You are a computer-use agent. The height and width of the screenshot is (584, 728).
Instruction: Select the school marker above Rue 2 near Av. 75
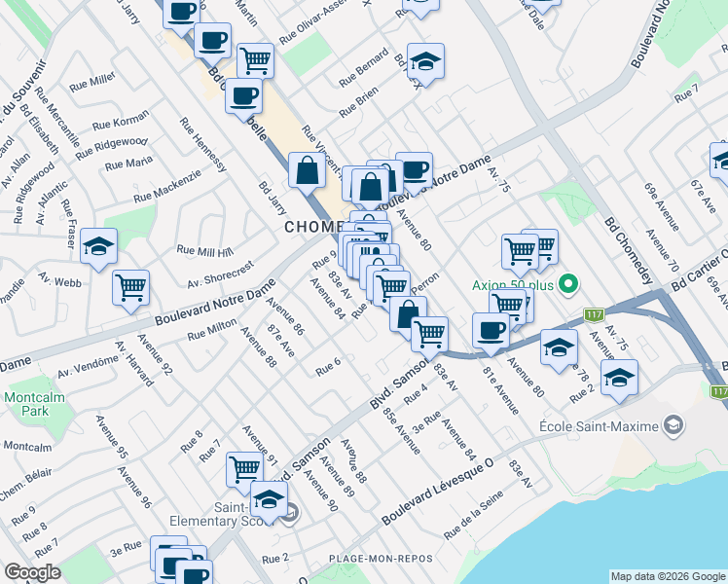point(619,379)
